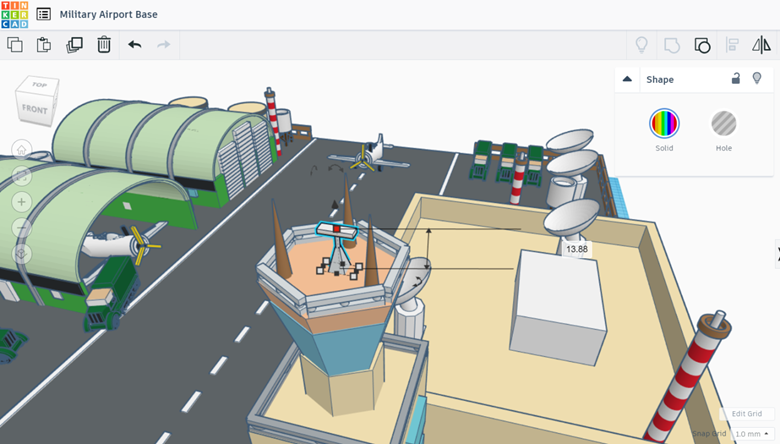The height and width of the screenshot is (444, 780).
Task: Click the red center handle of selected shape
Action: [337, 229]
